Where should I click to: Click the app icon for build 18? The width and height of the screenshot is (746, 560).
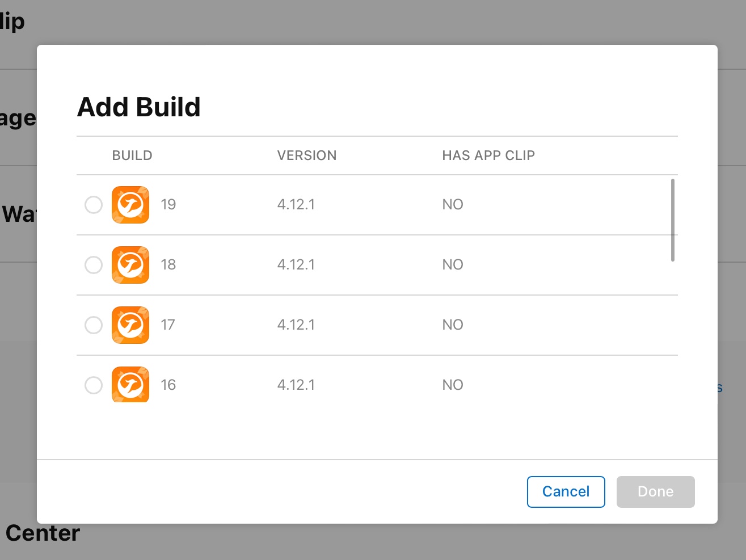coord(130,265)
